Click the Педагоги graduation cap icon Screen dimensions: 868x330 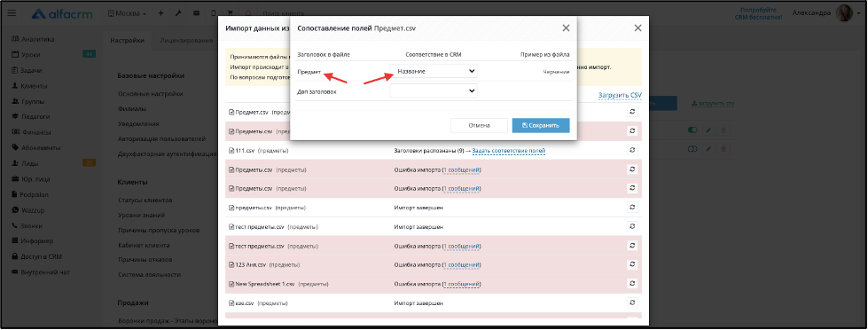pyautogui.click(x=15, y=117)
